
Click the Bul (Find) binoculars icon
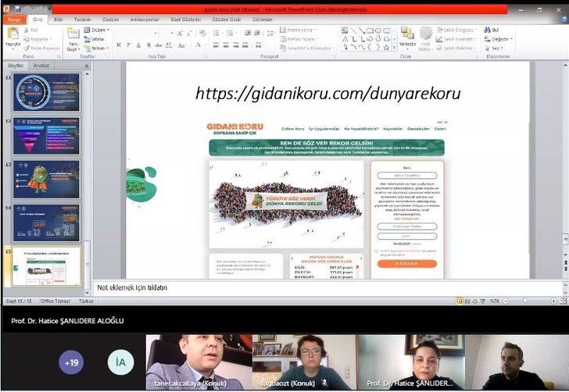[488, 30]
